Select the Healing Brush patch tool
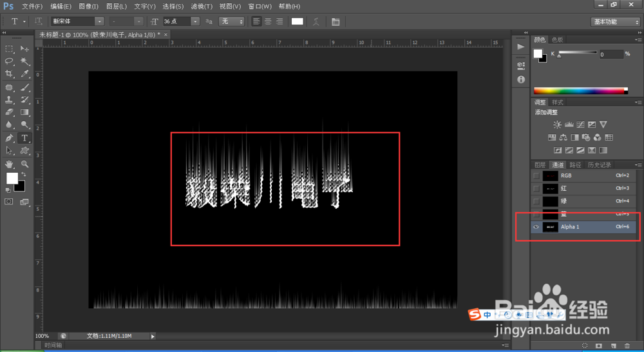The image size is (644, 352). pos(9,87)
